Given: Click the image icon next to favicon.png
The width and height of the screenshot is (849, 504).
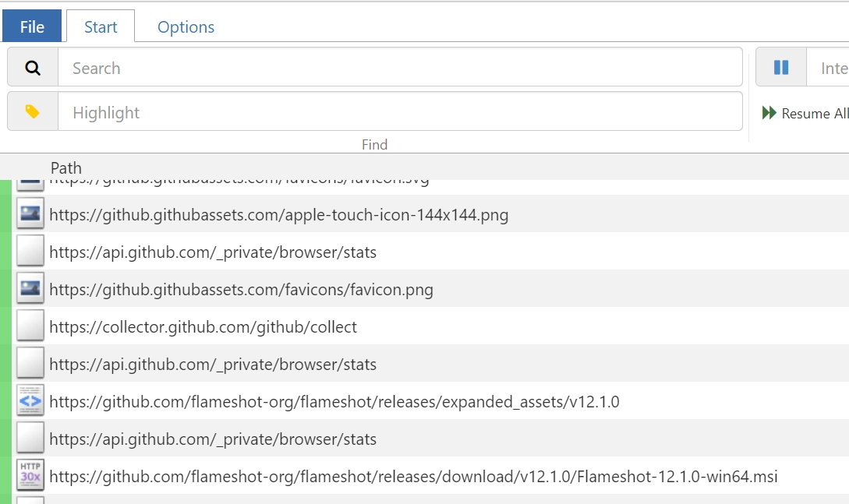Looking at the screenshot, I should 28,288.
